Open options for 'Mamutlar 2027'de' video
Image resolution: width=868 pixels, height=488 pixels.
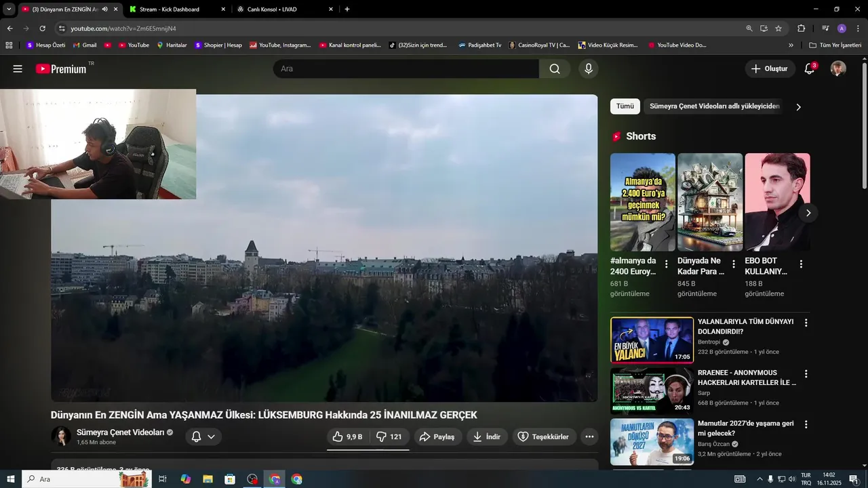[x=806, y=424]
